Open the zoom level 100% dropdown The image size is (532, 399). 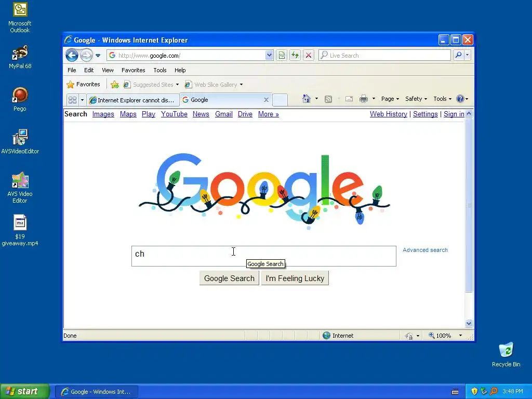[460, 336]
